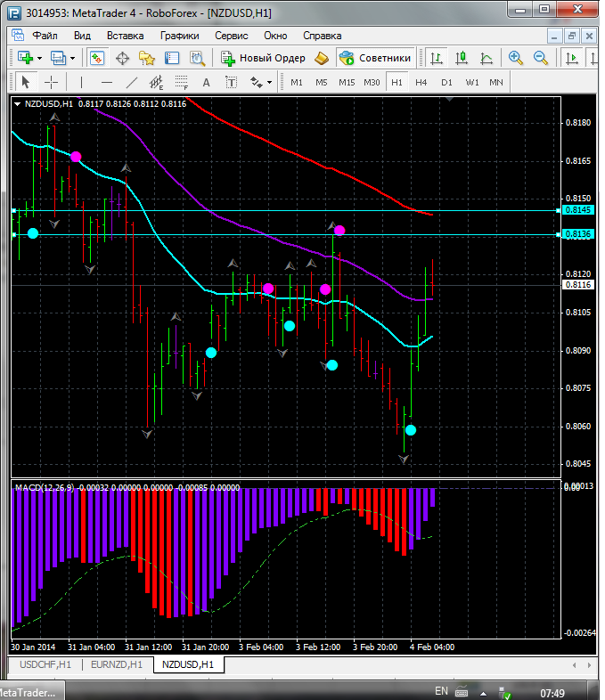Draw a vertical line on chart

[x=81, y=82]
